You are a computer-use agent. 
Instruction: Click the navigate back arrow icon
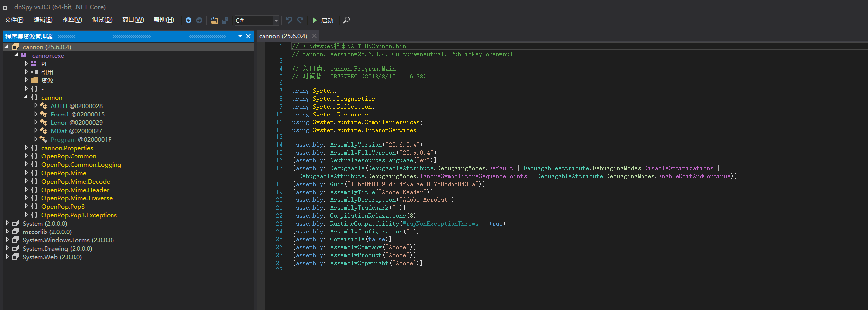(188, 20)
